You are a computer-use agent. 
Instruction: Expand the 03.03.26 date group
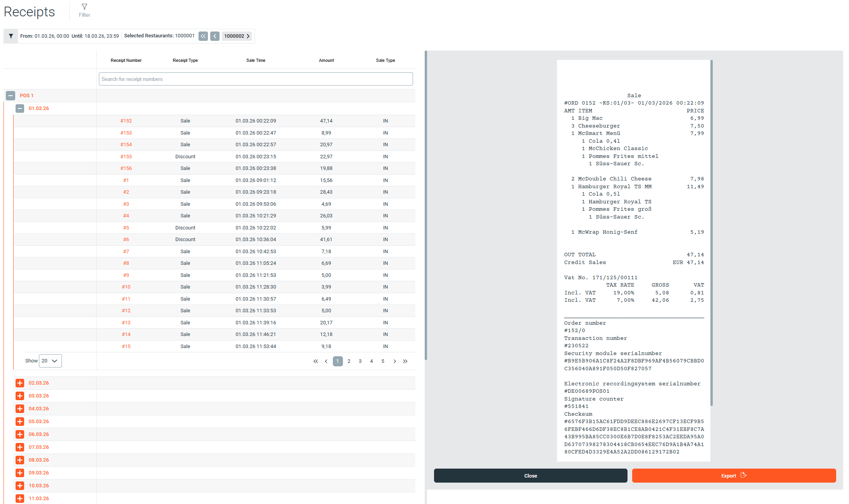pyautogui.click(x=20, y=396)
